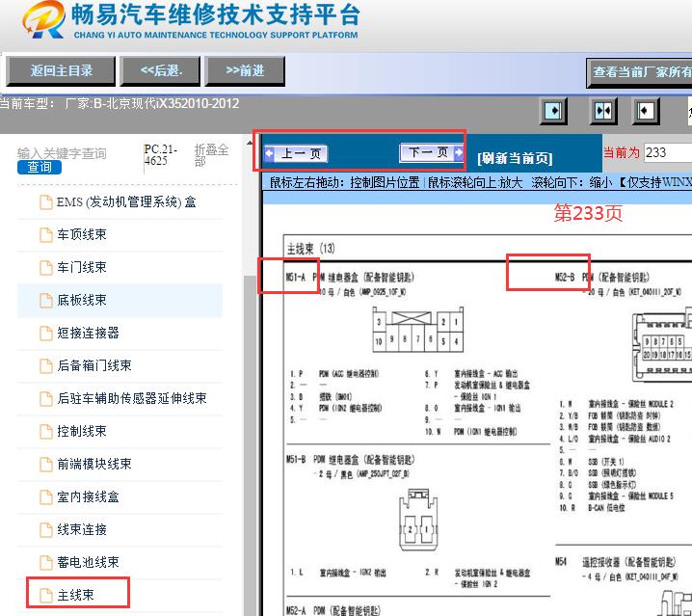Click document icon beside 车顶线束
Viewport: 692px width, 616px height.
point(46,235)
